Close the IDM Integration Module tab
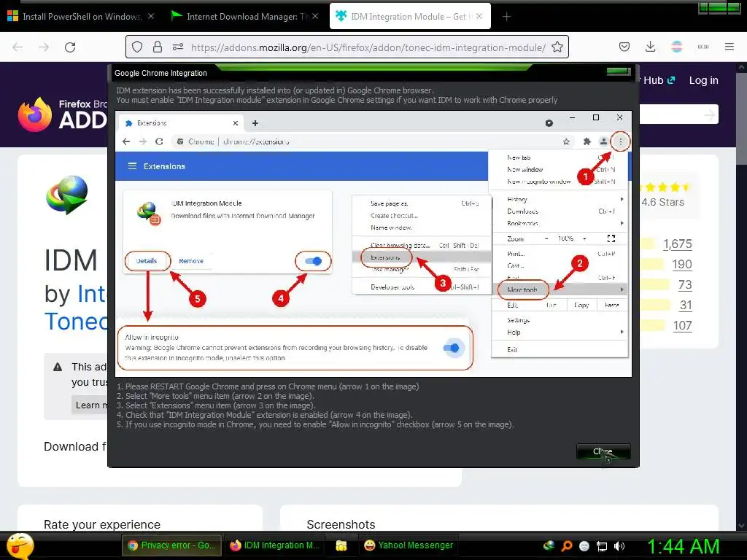Viewport: 747px width, 560px height. 479,16
